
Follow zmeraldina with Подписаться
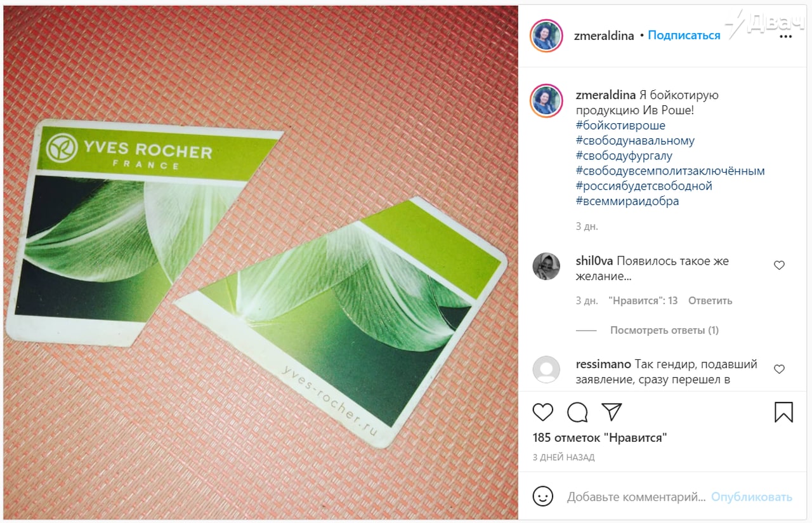[684, 36]
